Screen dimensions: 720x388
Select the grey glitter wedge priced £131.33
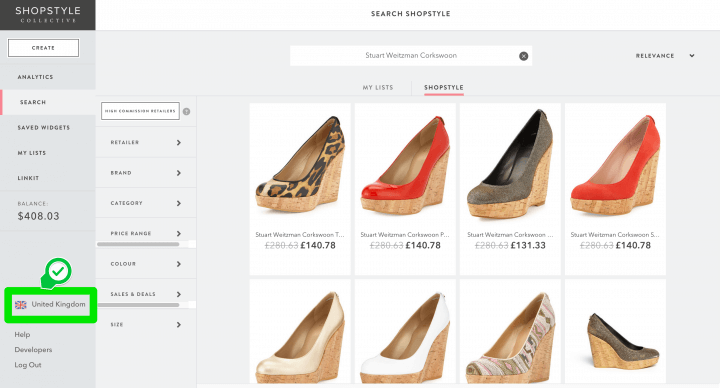pyautogui.click(x=510, y=164)
